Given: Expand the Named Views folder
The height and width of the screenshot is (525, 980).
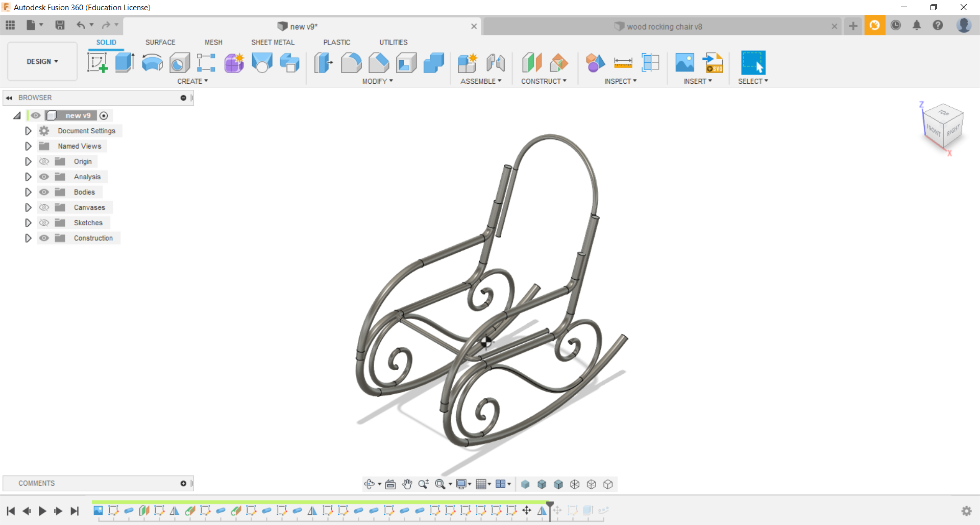Looking at the screenshot, I should point(28,146).
